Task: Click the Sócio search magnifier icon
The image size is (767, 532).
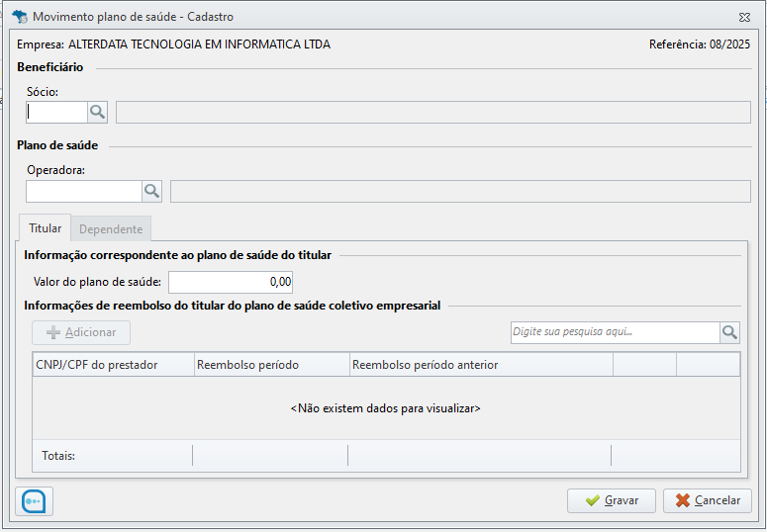Action: tap(97, 113)
